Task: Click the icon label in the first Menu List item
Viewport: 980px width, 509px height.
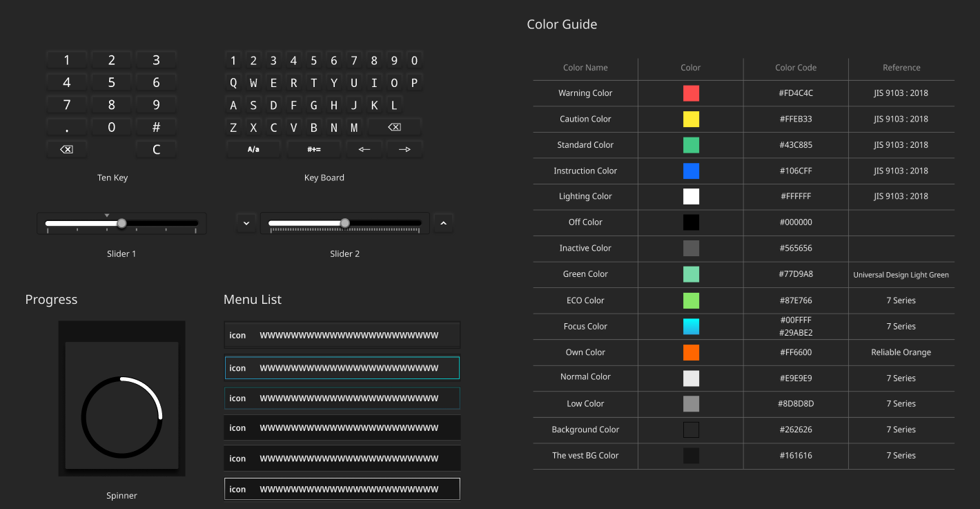Action: click(237, 336)
